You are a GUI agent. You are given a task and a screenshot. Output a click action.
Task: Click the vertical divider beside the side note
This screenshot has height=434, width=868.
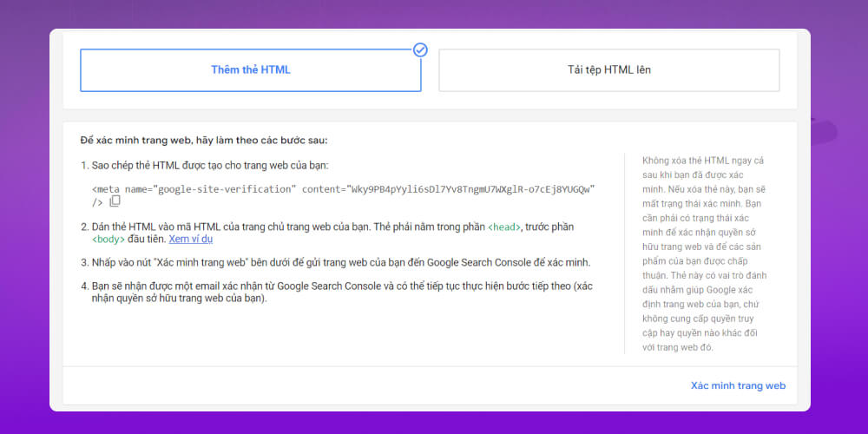pos(624,253)
